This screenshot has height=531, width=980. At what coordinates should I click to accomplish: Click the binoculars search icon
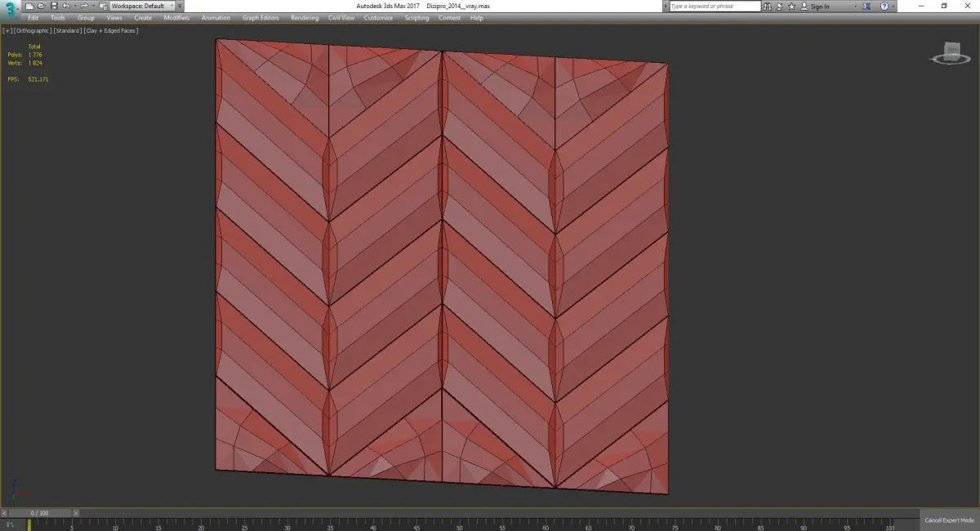pos(768,6)
